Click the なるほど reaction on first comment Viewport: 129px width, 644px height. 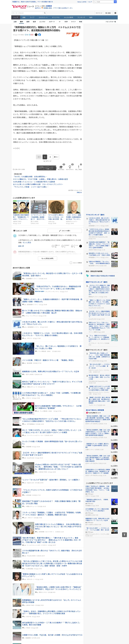65,246
